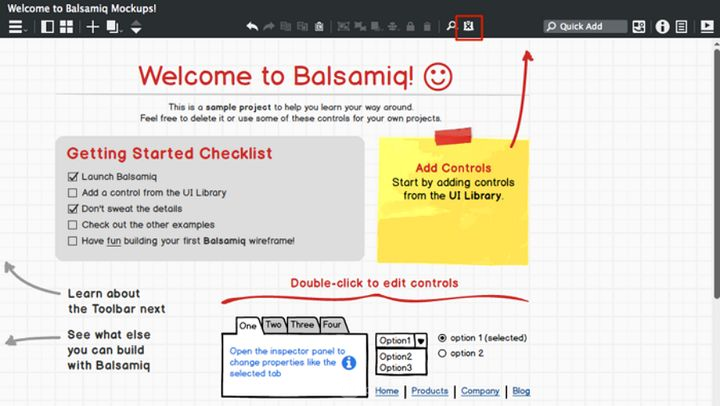The image size is (720, 406).
Task: Check the Check out other examples box
Action: coord(73,225)
